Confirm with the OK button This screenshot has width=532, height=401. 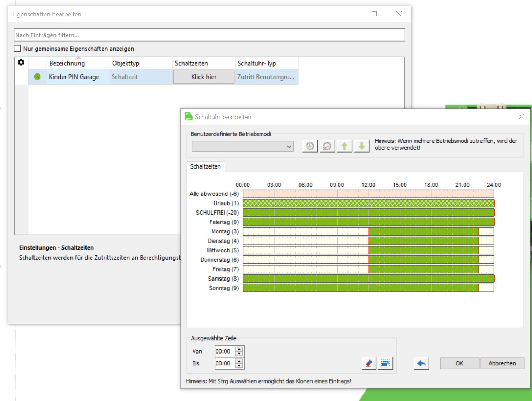click(459, 363)
